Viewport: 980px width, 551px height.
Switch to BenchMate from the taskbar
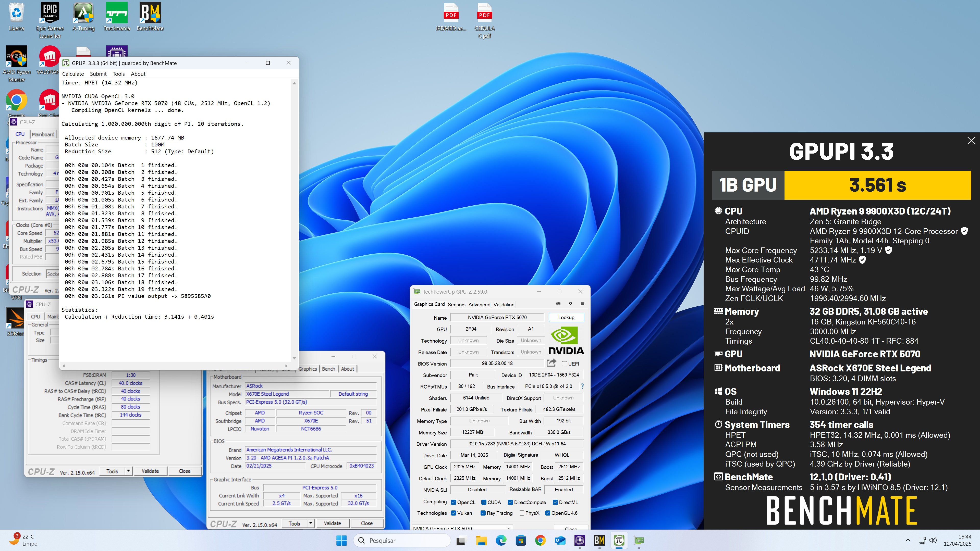[x=599, y=540]
